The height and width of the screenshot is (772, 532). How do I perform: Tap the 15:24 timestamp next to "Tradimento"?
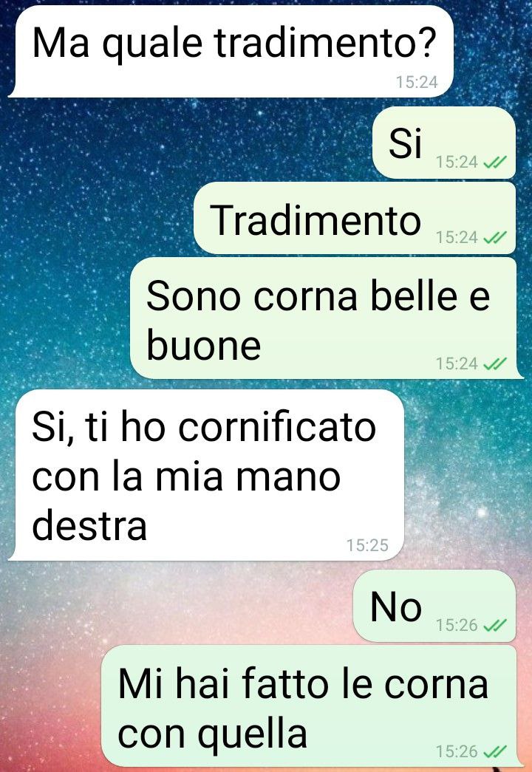(x=457, y=238)
